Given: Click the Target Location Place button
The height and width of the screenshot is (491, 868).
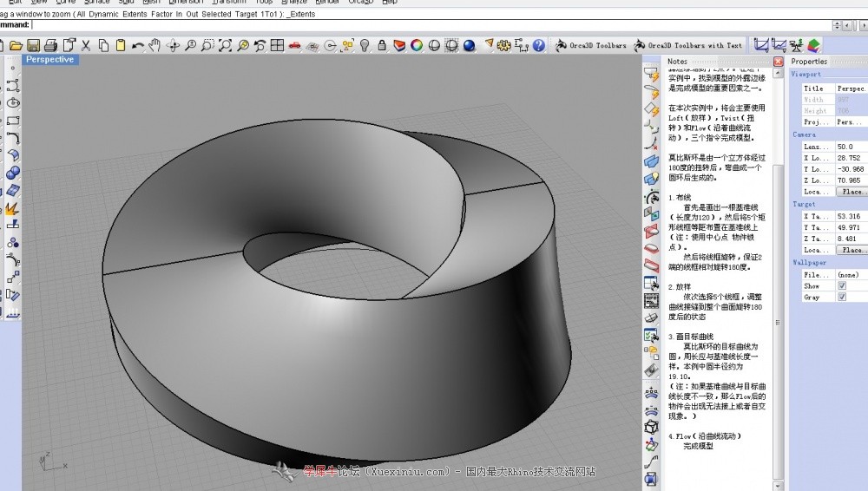Looking at the screenshot, I should [852, 250].
